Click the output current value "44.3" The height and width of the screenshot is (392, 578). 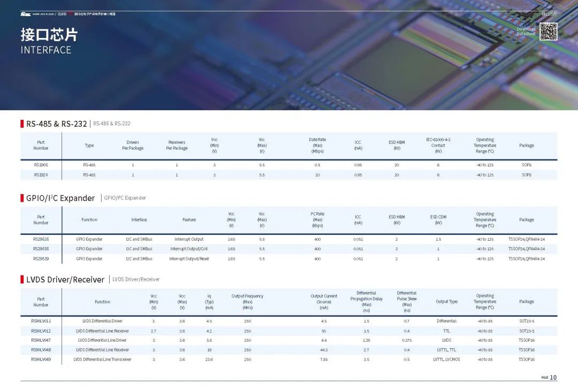click(324, 350)
